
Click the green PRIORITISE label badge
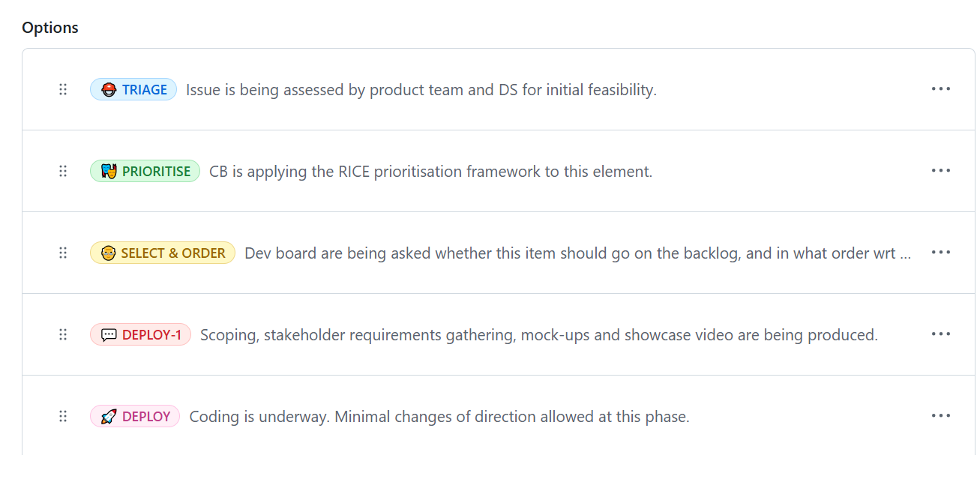145,172
